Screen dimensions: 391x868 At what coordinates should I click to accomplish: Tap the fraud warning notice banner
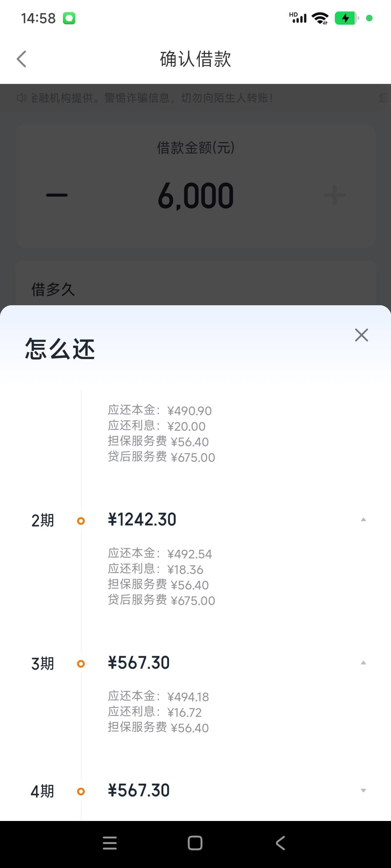click(195, 98)
